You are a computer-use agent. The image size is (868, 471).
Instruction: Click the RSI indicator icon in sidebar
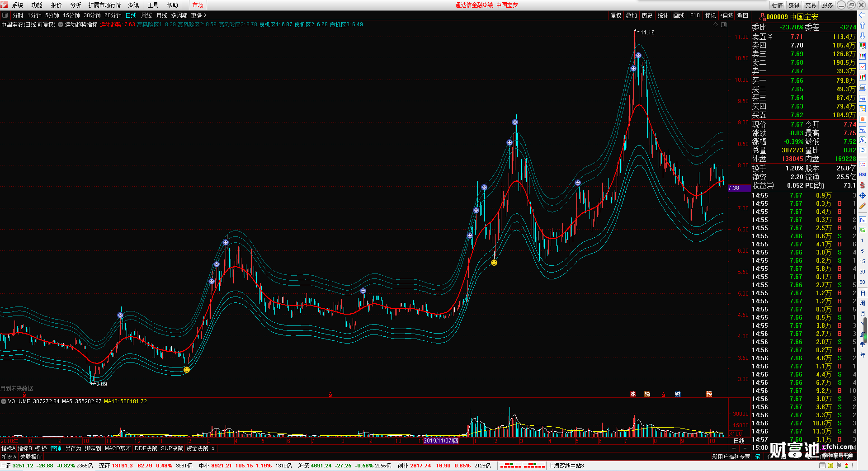click(x=863, y=174)
